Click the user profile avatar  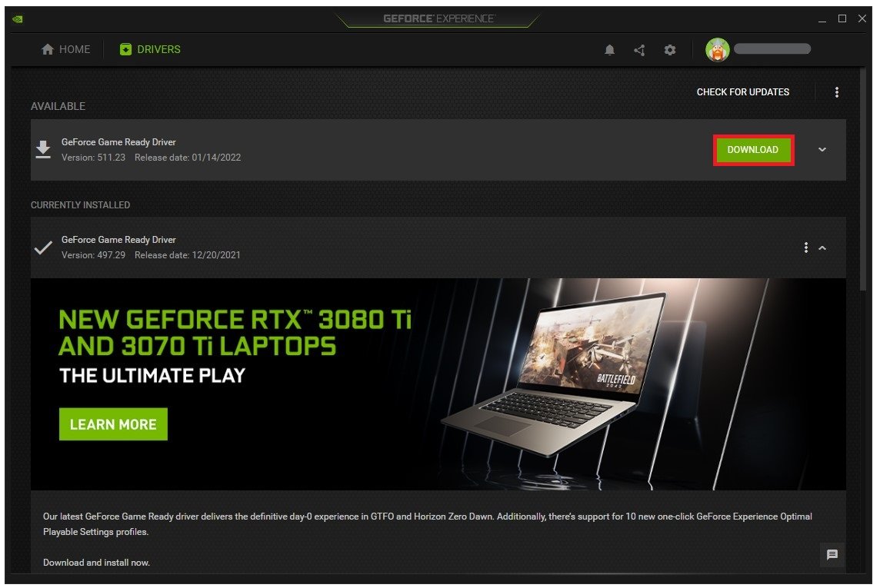[x=717, y=50]
